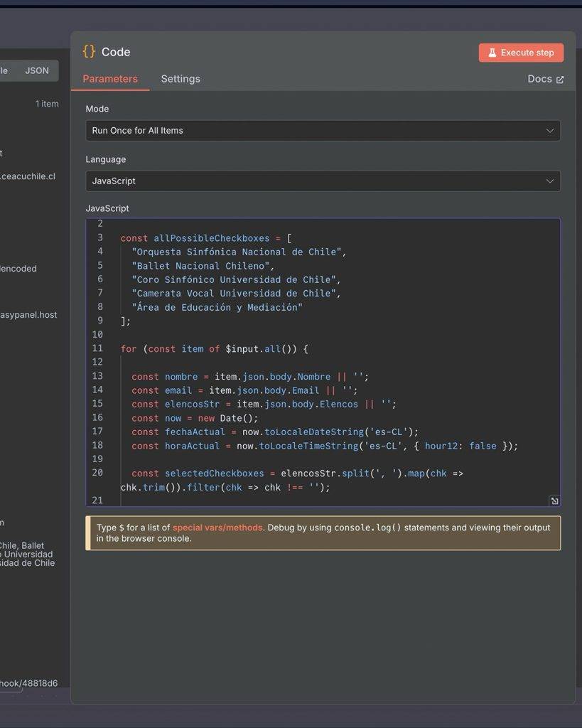Click the const fechaActual code line
This screenshot has width=582, height=728.
(x=275, y=432)
